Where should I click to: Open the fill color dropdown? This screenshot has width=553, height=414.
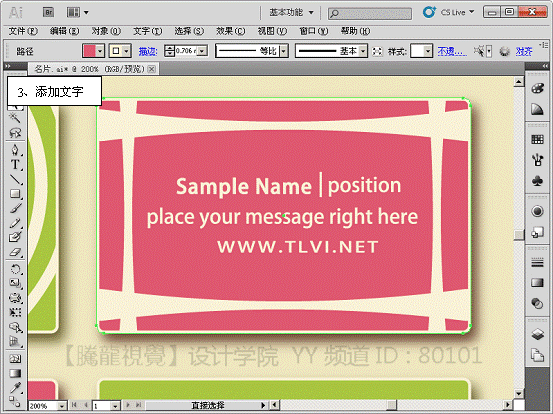100,51
